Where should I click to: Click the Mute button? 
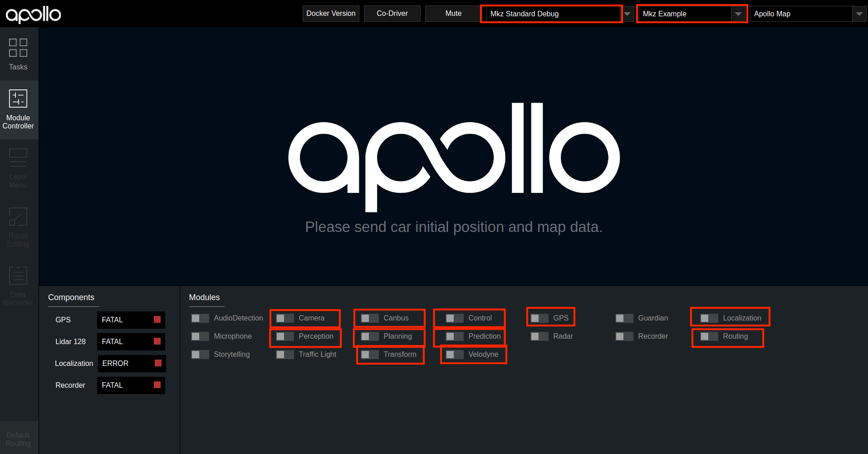pos(453,14)
